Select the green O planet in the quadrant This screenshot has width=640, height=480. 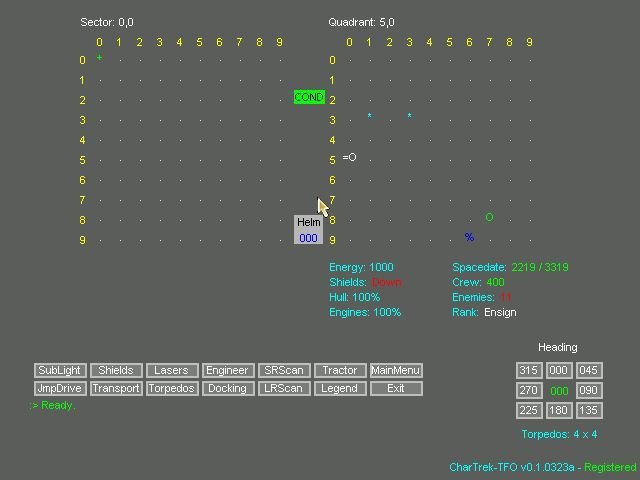click(x=489, y=217)
